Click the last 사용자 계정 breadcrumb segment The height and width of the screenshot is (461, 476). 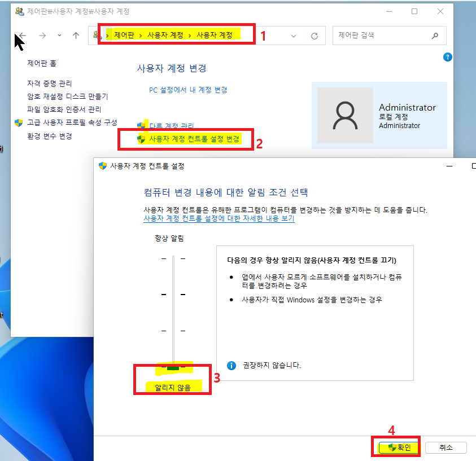[215, 35]
